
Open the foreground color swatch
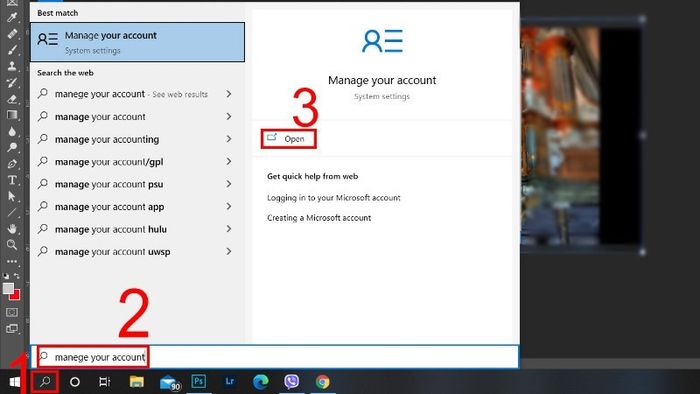(8, 288)
